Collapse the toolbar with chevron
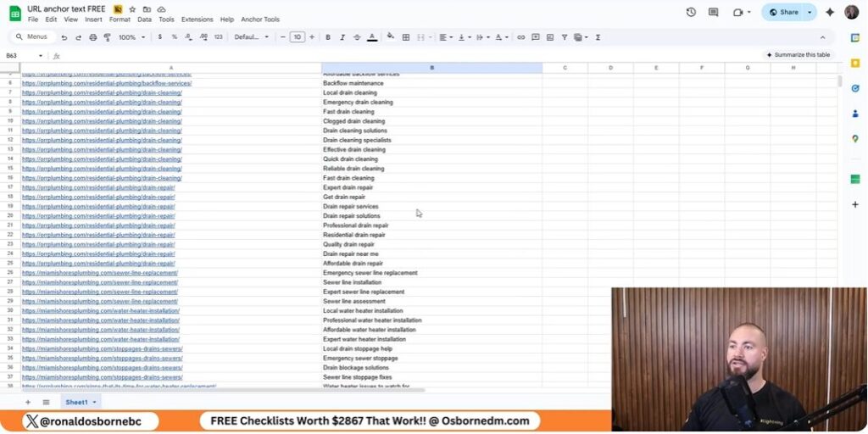 [x=822, y=37]
